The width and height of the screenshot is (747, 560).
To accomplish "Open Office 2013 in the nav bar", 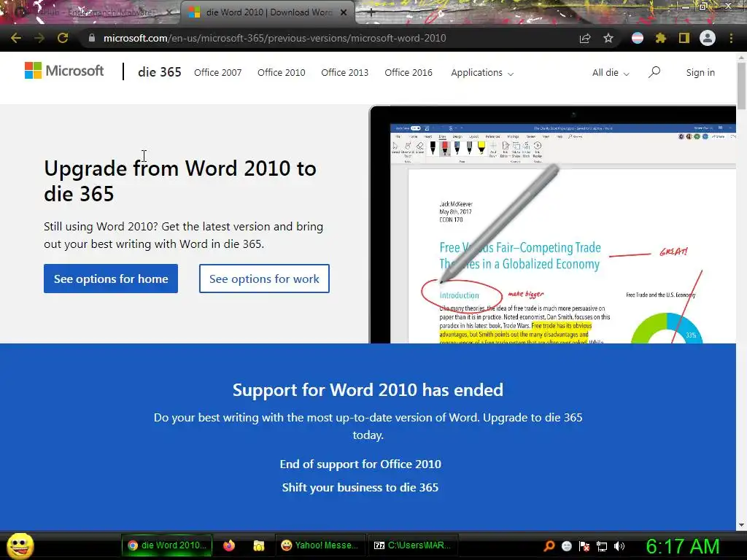I will [344, 72].
